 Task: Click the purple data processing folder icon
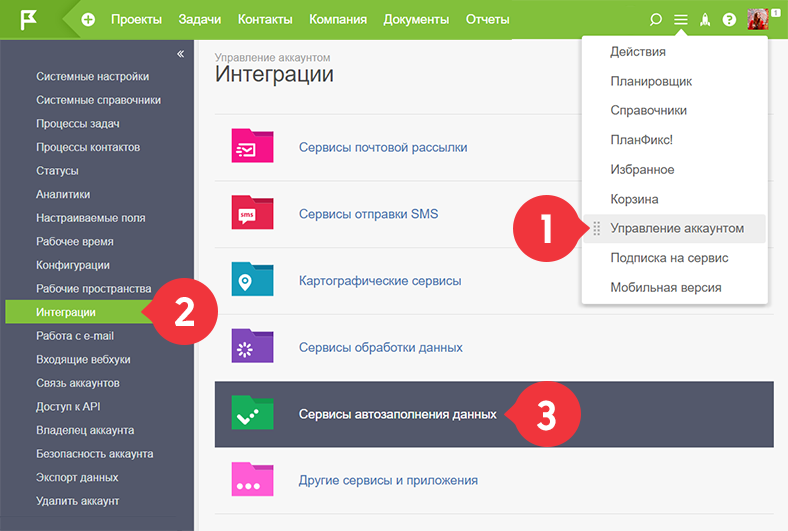click(x=252, y=346)
